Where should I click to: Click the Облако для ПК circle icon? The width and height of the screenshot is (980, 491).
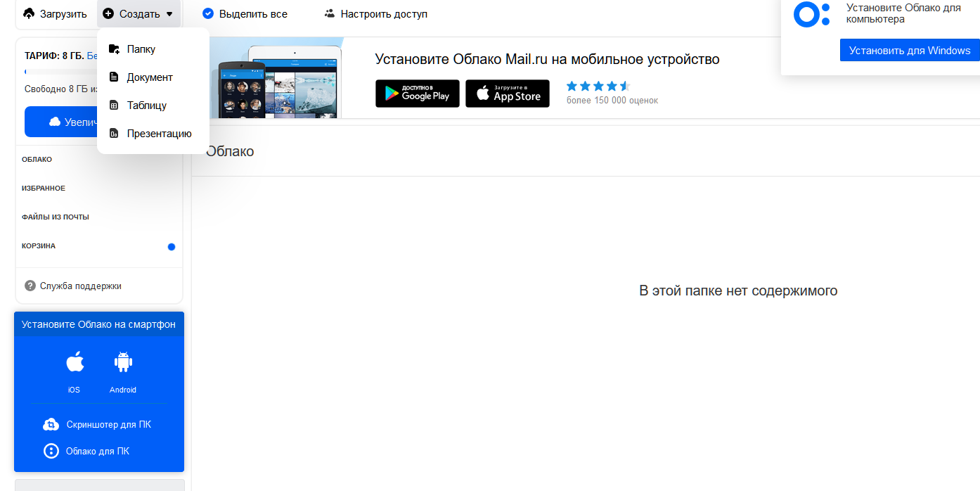[x=51, y=451]
